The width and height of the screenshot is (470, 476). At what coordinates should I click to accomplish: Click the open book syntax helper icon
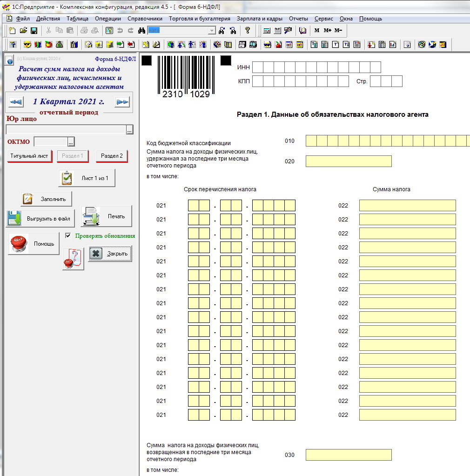click(302, 30)
